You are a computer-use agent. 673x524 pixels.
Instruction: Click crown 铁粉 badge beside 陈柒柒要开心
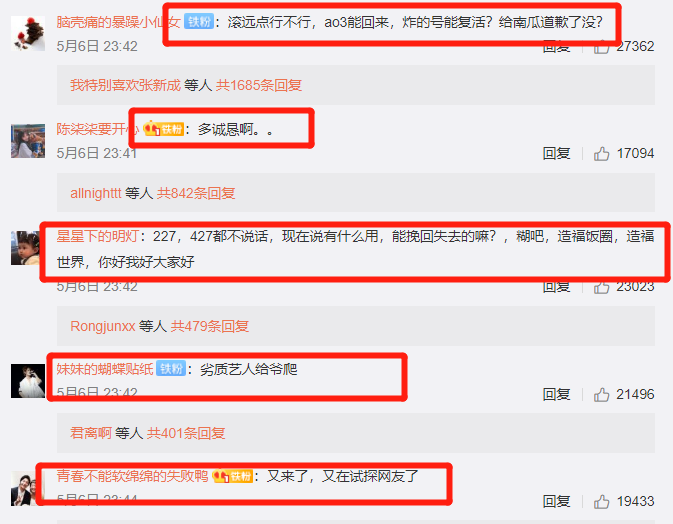(164, 129)
